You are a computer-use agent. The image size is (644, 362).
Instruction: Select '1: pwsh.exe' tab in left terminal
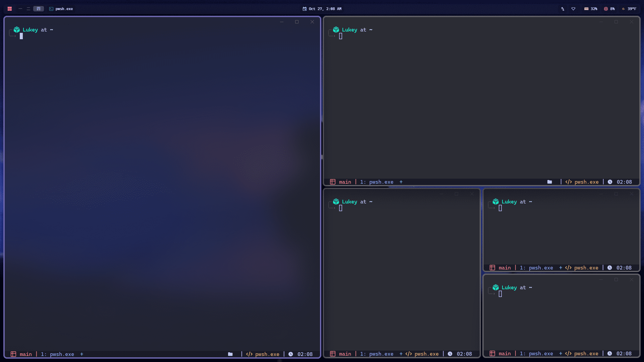click(58, 354)
